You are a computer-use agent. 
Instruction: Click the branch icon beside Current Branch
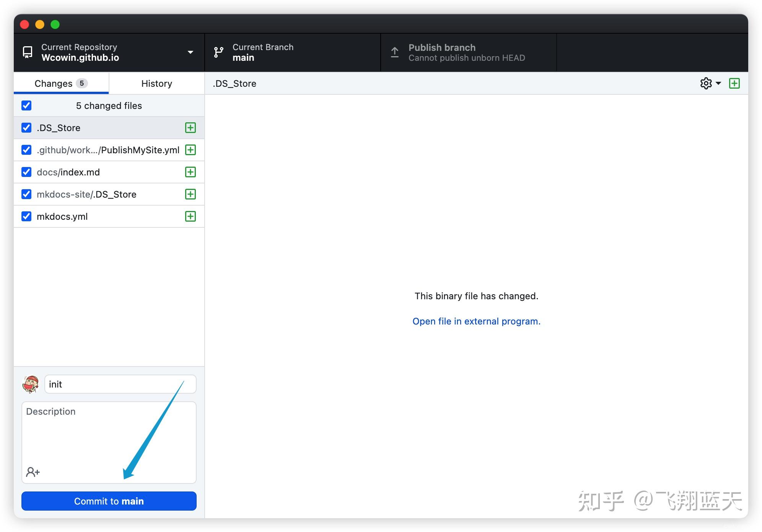click(218, 52)
